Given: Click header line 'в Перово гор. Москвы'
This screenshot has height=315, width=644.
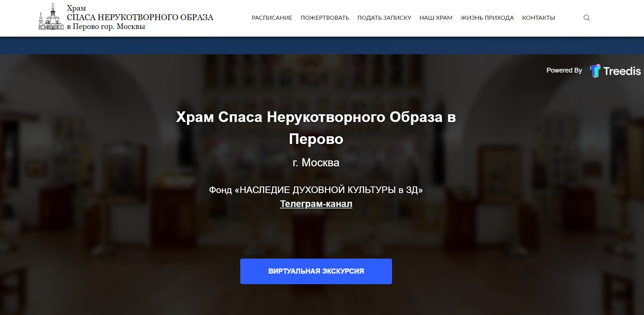Looking at the screenshot, I should coord(106,26).
